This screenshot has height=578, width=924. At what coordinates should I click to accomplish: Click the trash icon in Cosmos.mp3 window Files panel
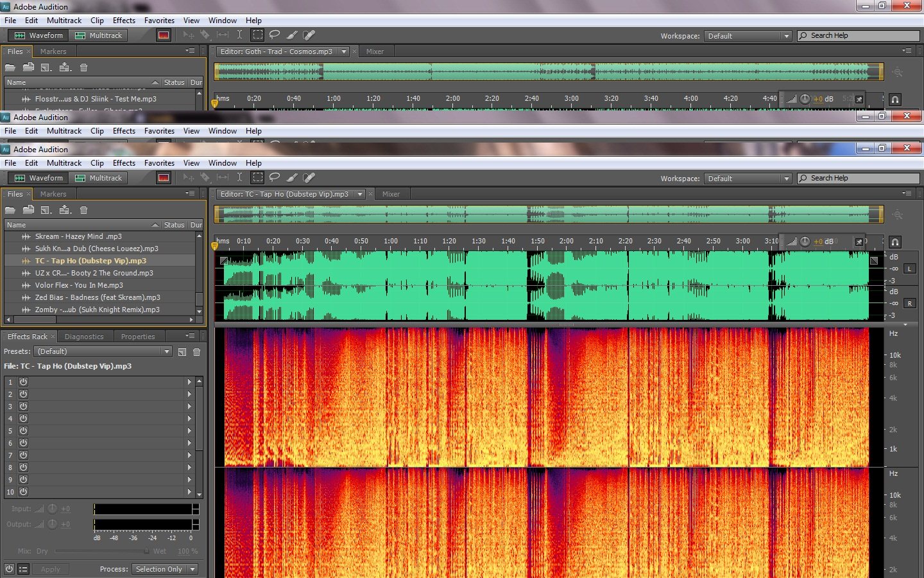(83, 67)
